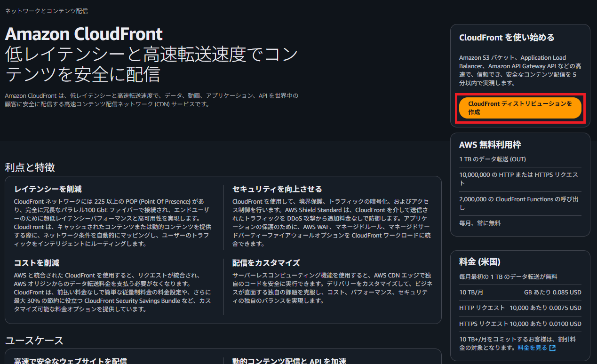Click the orange CloudFront ディストリビューションを作成 button

click(x=520, y=108)
